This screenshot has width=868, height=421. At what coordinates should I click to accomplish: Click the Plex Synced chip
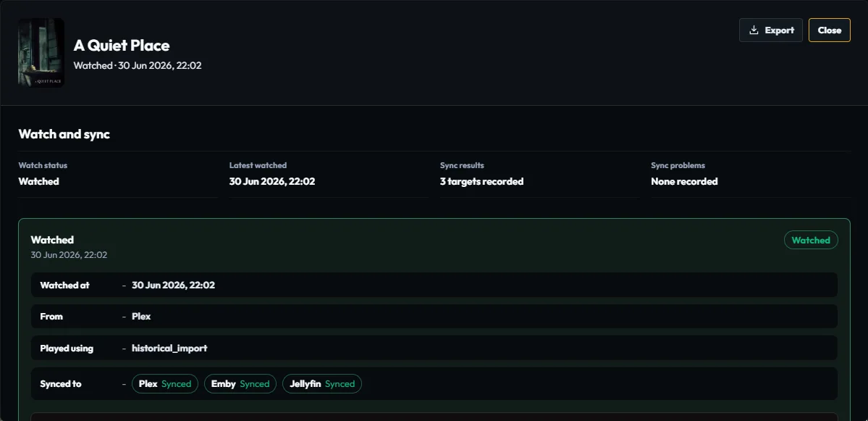pyautogui.click(x=165, y=384)
